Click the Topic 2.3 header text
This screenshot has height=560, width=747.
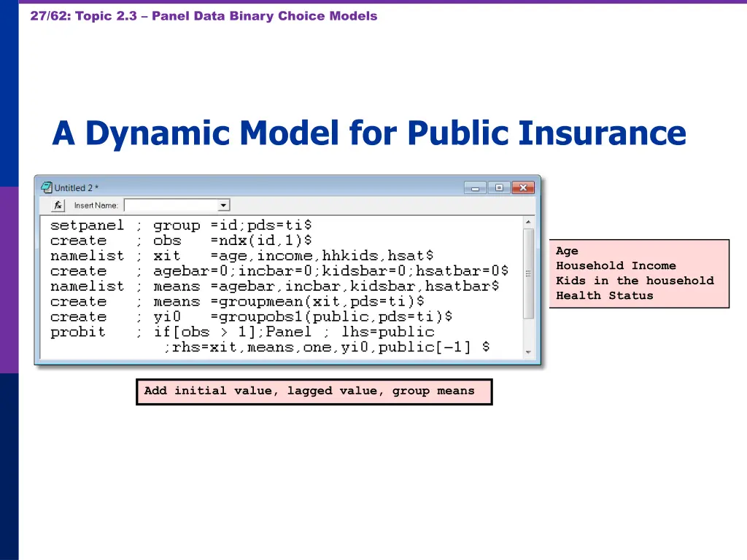(x=204, y=15)
